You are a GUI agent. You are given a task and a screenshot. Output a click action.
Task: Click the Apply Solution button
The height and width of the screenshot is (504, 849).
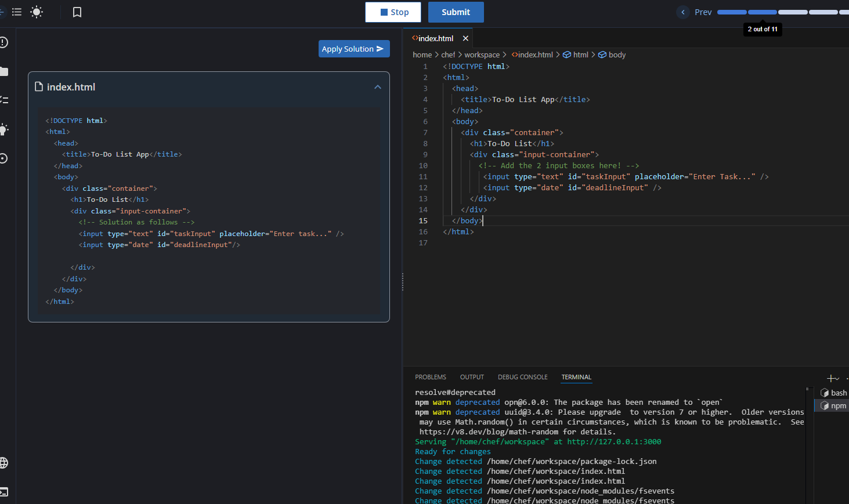(354, 49)
